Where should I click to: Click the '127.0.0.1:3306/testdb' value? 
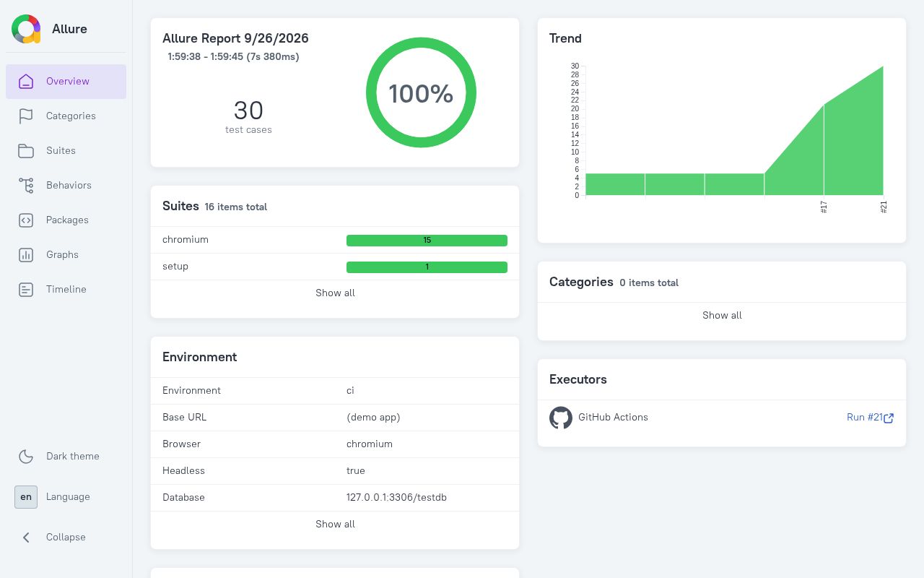coord(396,497)
